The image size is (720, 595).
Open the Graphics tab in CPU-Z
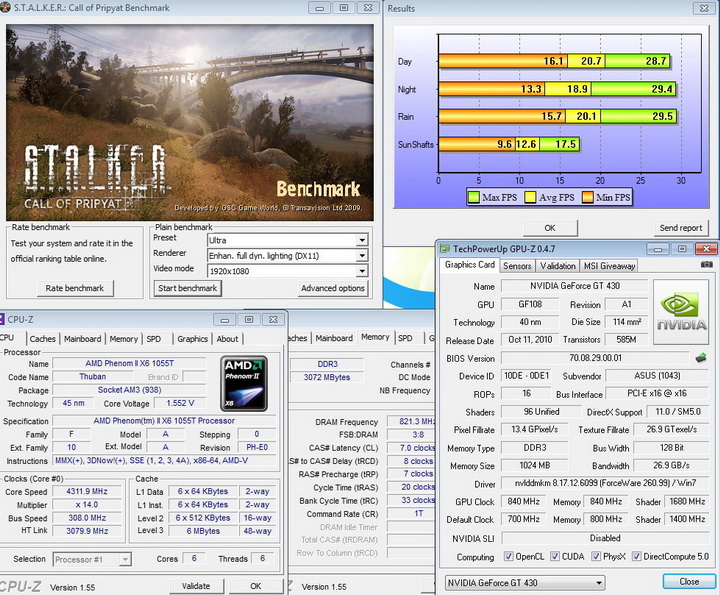[x=192, y=339]
